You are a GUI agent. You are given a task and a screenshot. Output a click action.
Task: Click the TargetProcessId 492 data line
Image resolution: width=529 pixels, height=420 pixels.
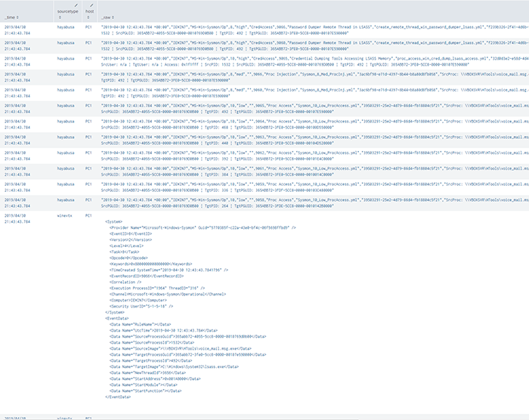[151, 360]
